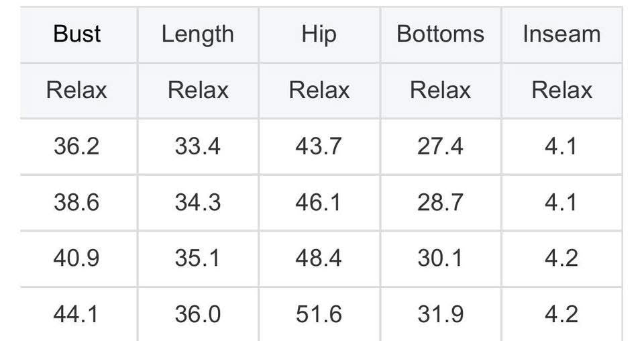Select the 43.7 hip value cell

pyautogui.click(x=319, y=146)
